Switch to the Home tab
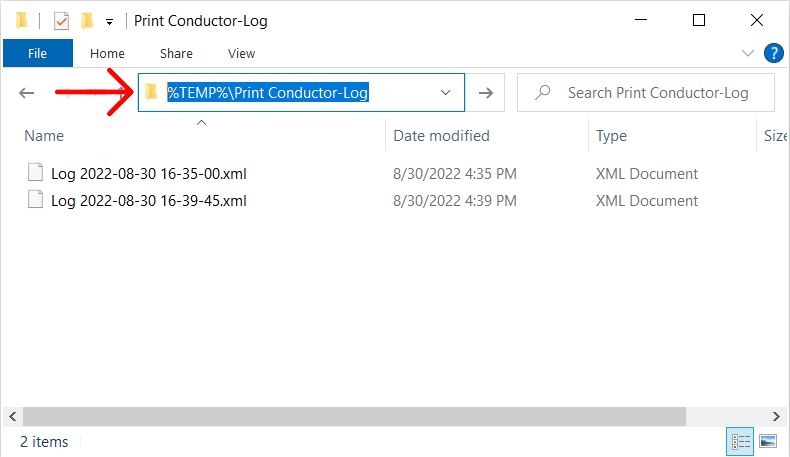The width and height of the screenshot is (790, 457). [x=107, y=53]
